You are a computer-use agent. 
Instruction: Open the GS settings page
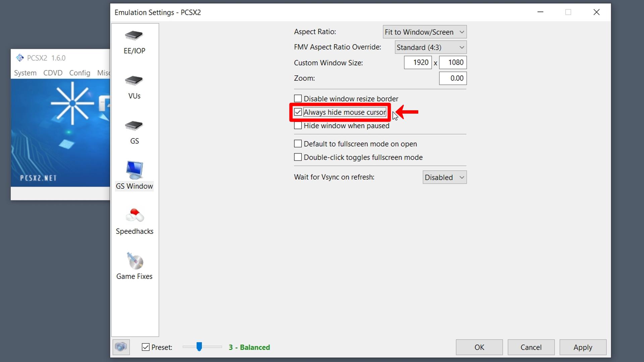point(134,133)
